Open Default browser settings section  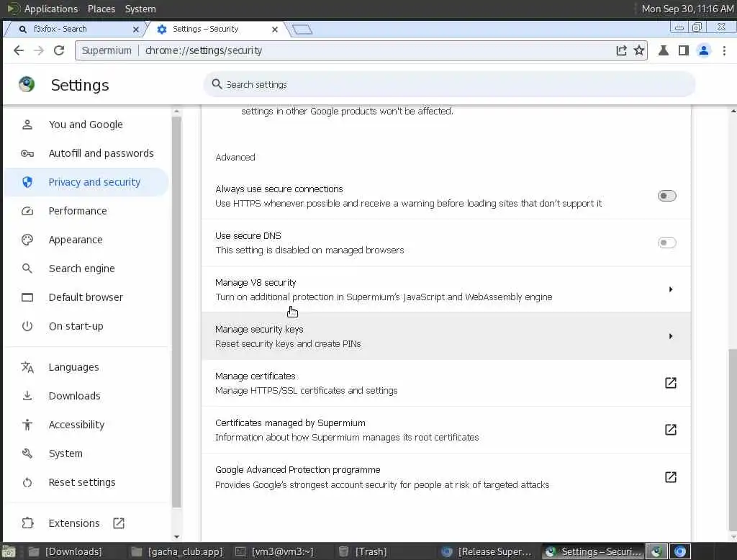point(86,297)
